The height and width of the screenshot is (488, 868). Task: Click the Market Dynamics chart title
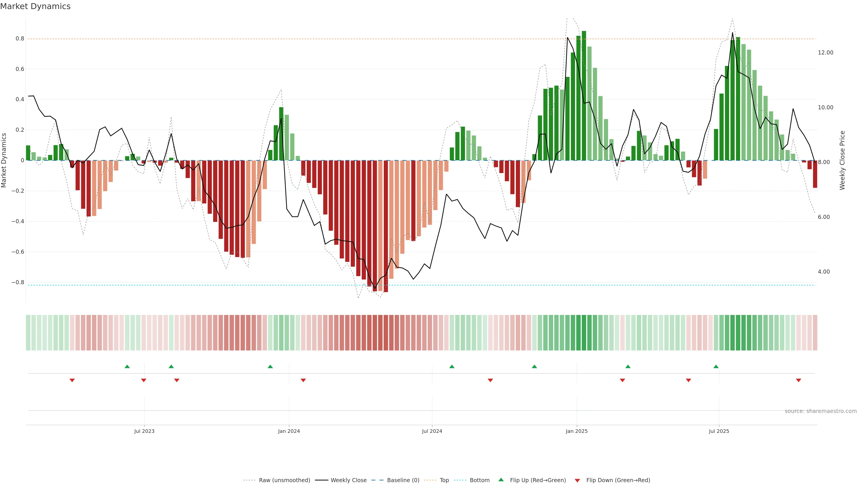click(35, 6)
